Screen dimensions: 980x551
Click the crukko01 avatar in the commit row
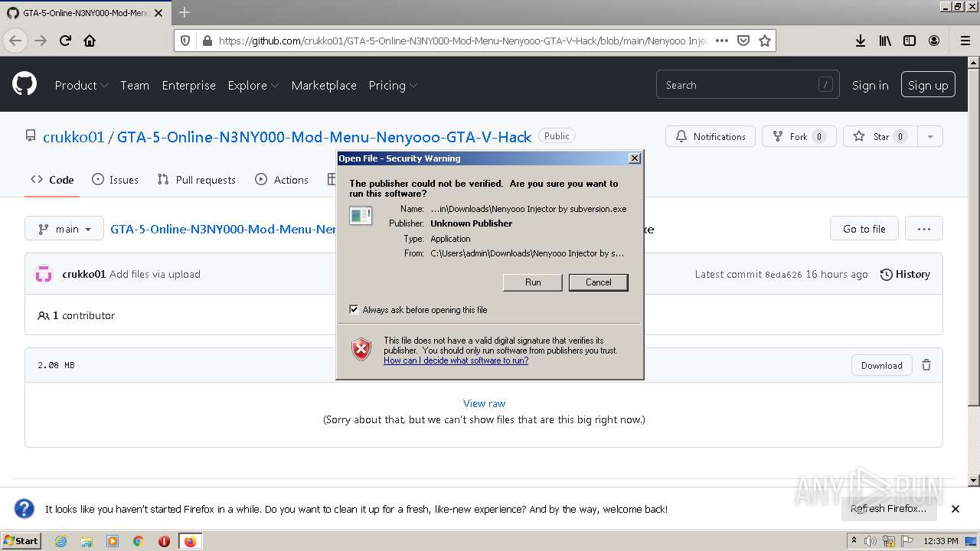pos(44,274)
